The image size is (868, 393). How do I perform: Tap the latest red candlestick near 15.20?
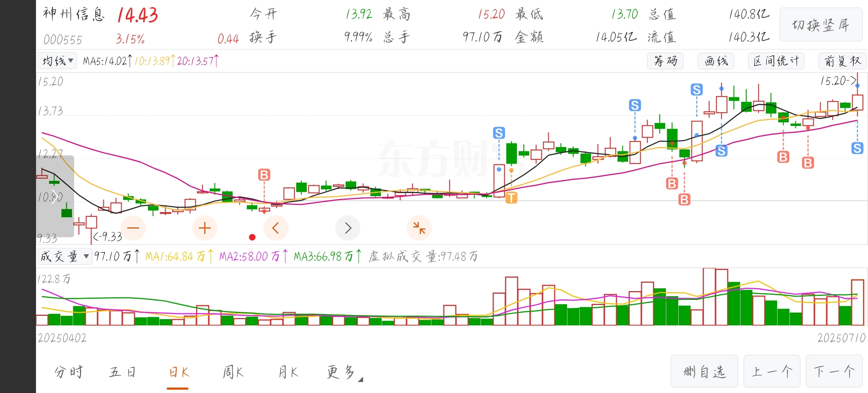point(857,102)
